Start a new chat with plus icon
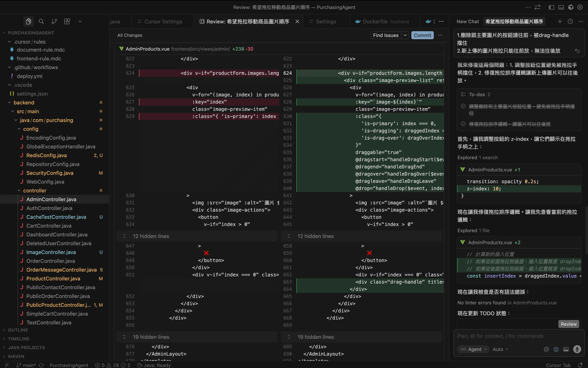Image resolution: width=588 pixels, height=368 pixels. click(x=560, y=21)
